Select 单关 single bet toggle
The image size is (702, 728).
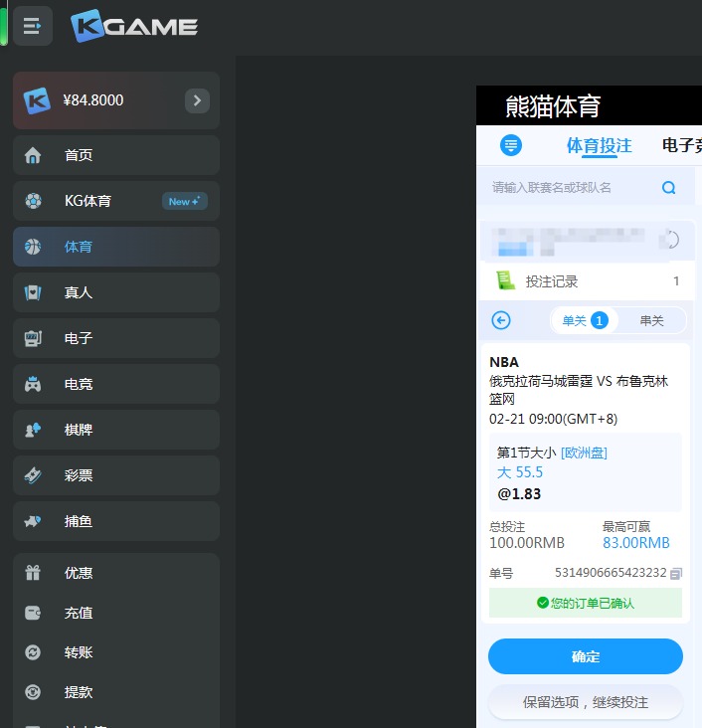pos(585,320)
